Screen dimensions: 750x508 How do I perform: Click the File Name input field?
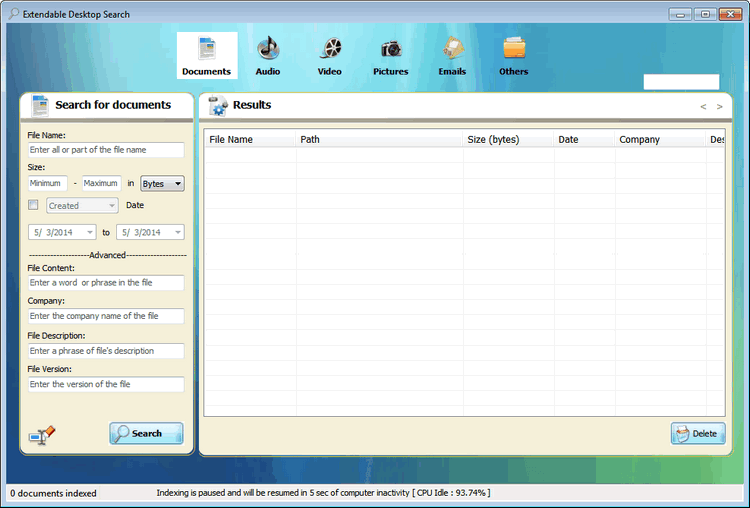coord(106,150)
